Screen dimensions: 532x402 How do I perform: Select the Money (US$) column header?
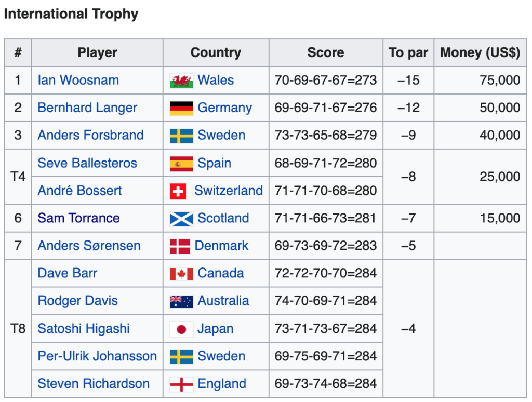pos(480,53)
